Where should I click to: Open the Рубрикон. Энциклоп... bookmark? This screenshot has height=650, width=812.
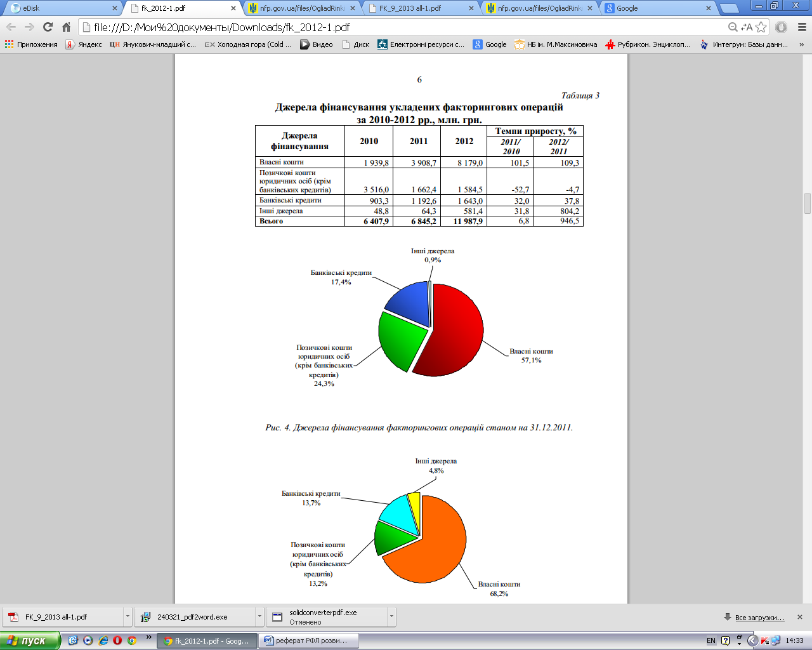(648, 44)
